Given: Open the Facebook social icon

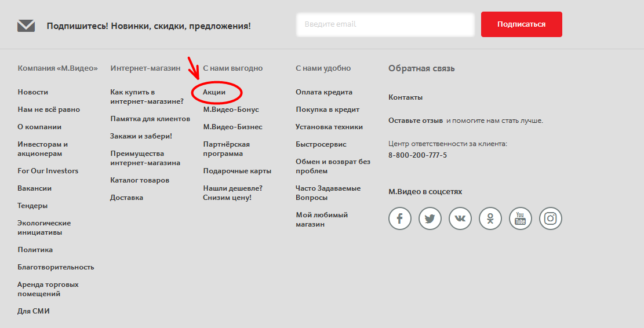Looking at the screenshot, I should pyautogui.click(x=399, y=218).
